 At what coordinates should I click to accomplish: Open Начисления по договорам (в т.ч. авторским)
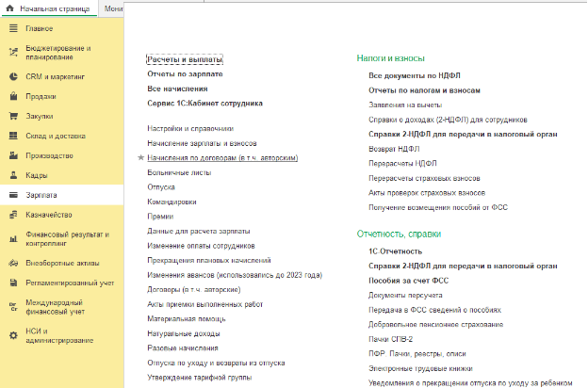[222, 158]
